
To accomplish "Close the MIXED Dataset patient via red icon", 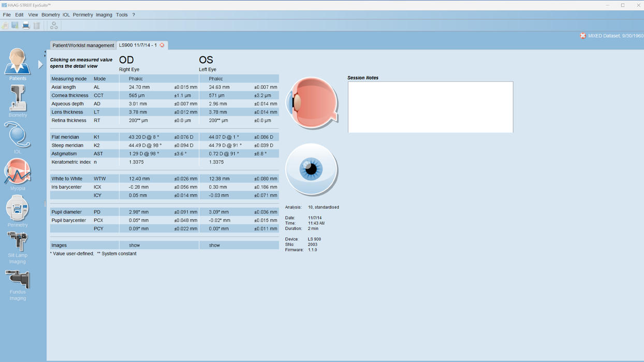I will (x=582, y=36).
